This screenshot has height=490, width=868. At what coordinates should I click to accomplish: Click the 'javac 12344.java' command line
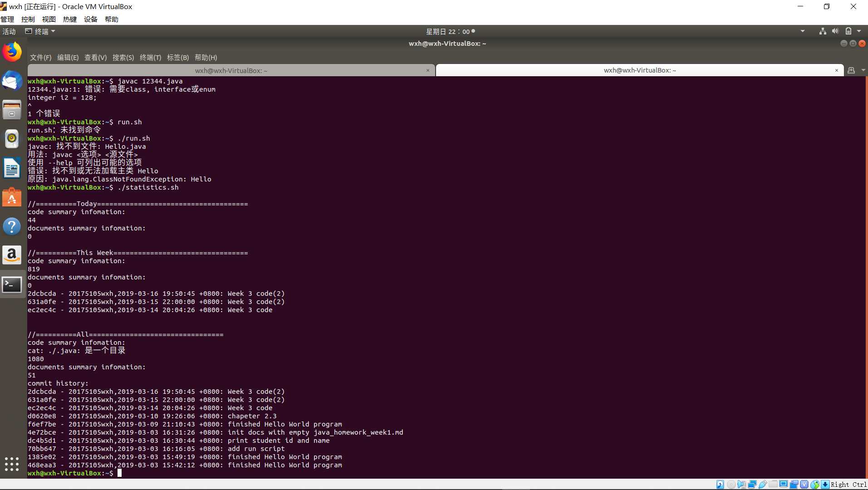click(105, 81)
